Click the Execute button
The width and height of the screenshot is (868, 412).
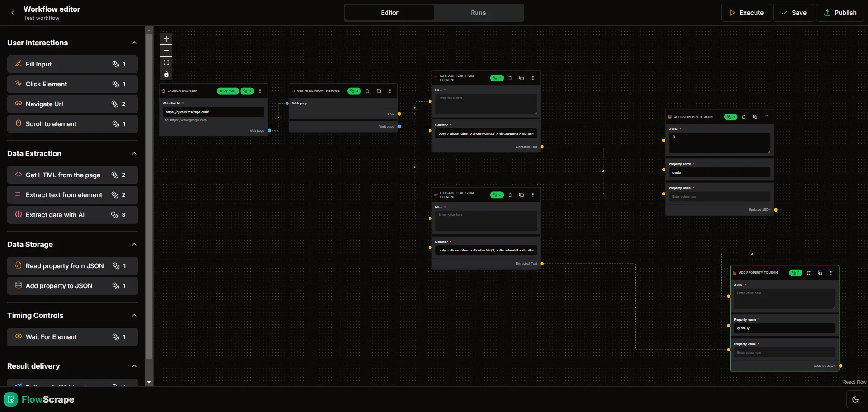tap(746, 13)
